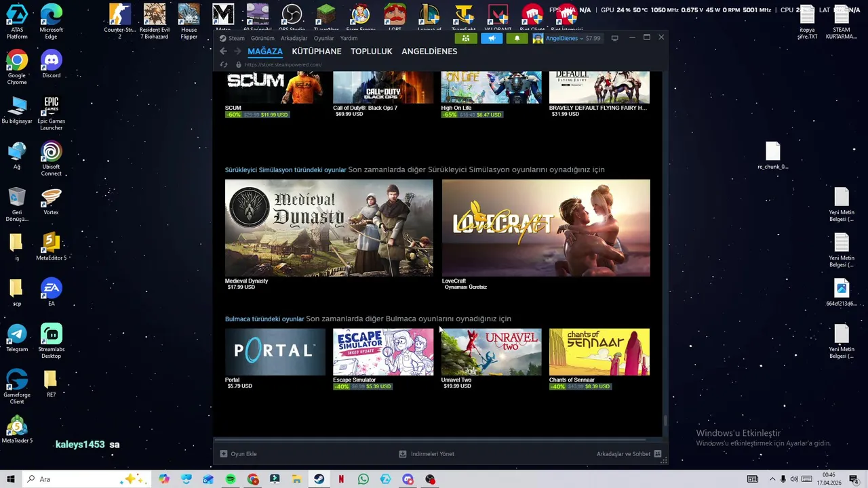The image size is (868, 488).
Task: Click Escape Simulator's $5.39 USD discounted price
Action: [x=378, y=386]
